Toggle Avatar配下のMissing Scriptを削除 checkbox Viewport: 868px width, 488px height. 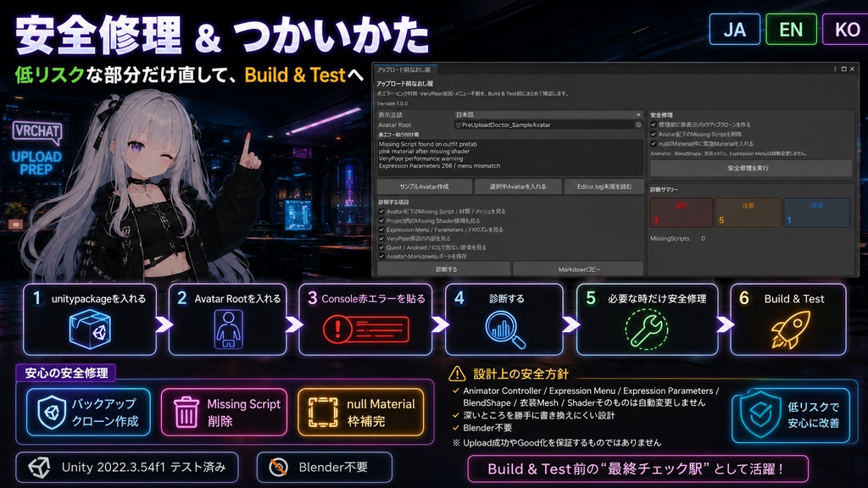tap(654, 134)
